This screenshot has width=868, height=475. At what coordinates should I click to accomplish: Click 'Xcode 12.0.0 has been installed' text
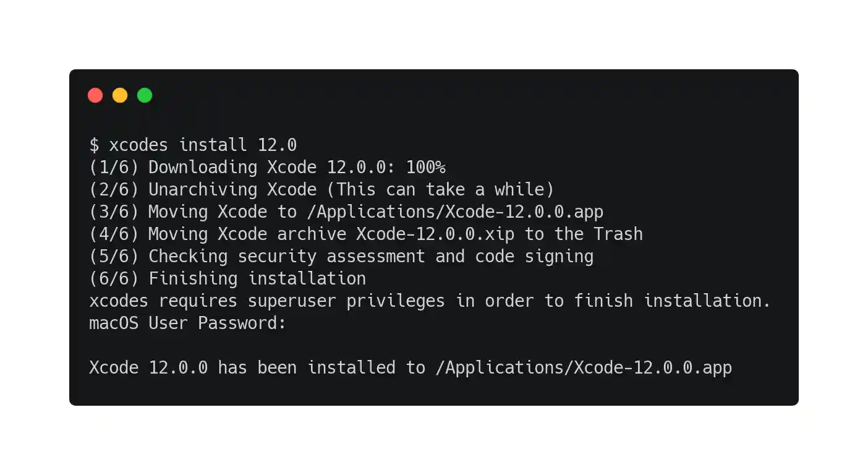pos(242,368)
